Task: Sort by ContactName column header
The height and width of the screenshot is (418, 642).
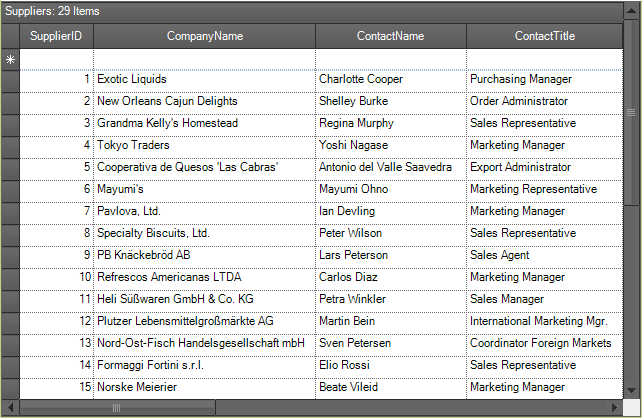Action: tap(391, 36)
